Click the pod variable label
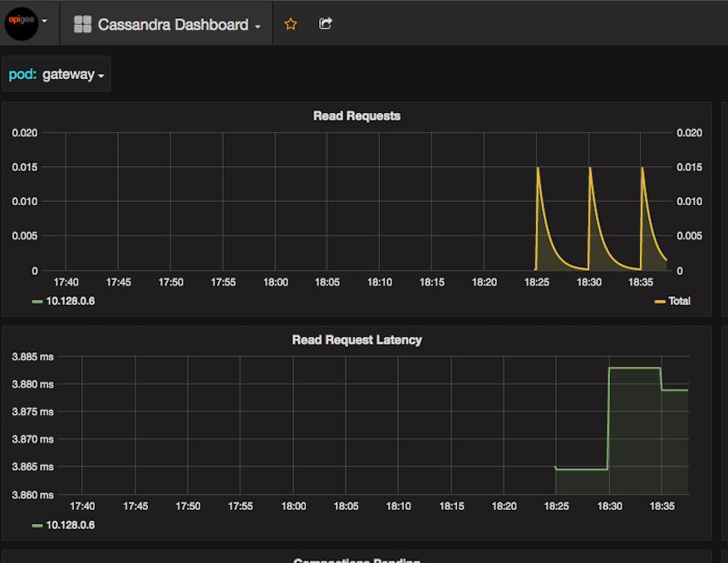 [x=22, y=75]
